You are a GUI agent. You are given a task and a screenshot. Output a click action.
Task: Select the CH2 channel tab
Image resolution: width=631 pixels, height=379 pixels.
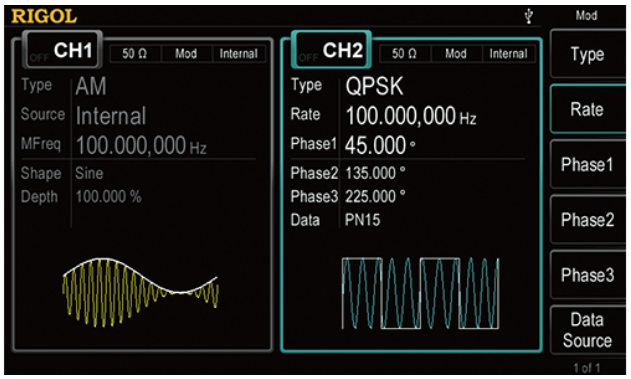click(331, 50)
